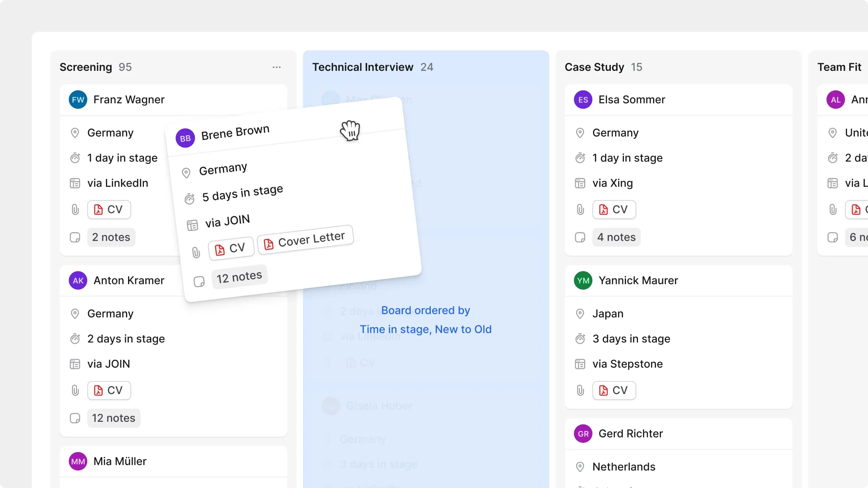Click Franz Wagner's FW avatar
Image resolution: width=868 pixels, height=488 pixels.
[78, 100]
